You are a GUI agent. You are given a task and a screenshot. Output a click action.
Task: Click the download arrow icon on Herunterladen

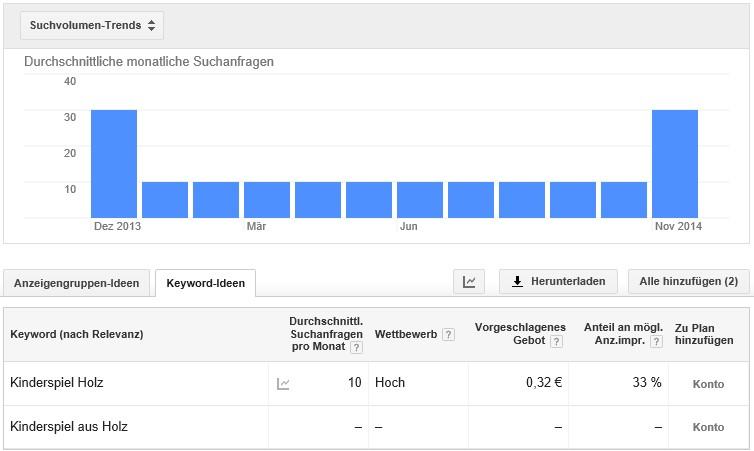517,282
